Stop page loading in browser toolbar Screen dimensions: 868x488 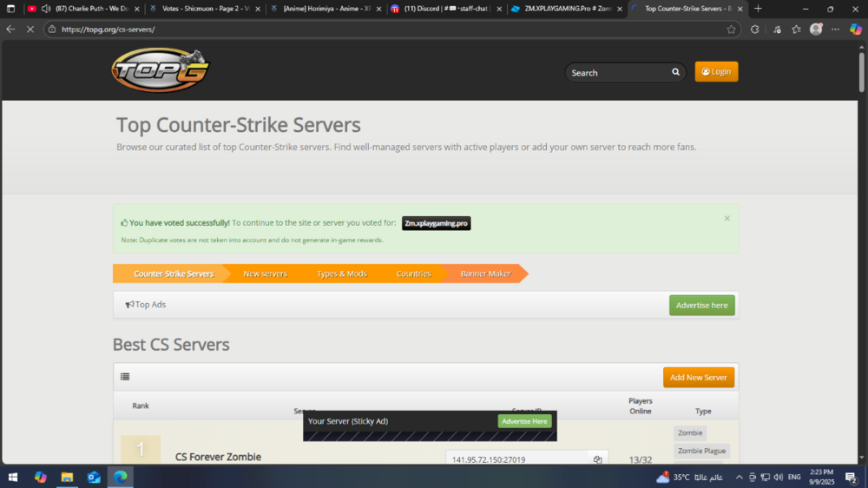(x=29, y=29)
